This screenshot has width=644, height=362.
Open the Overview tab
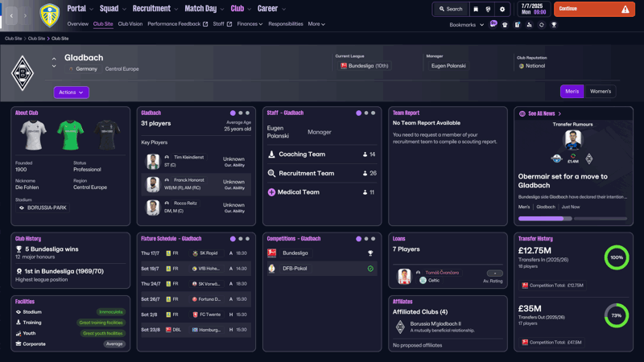(77, 24)
